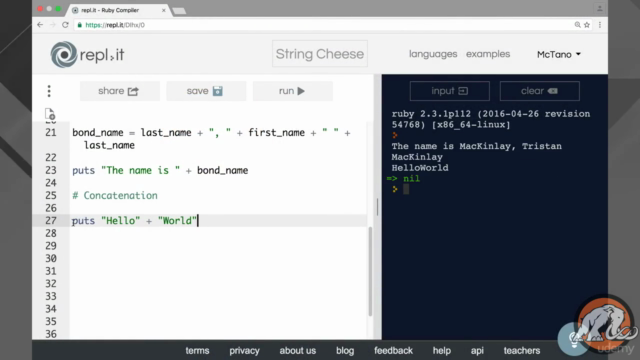
Task: Clear the console output
Action: [540, 91]
